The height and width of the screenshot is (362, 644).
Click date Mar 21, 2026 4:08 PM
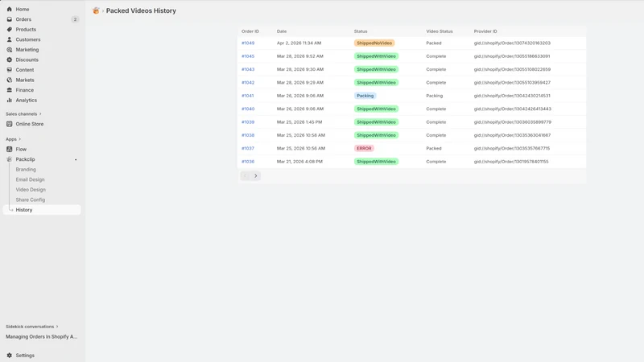tap(299, 162)
